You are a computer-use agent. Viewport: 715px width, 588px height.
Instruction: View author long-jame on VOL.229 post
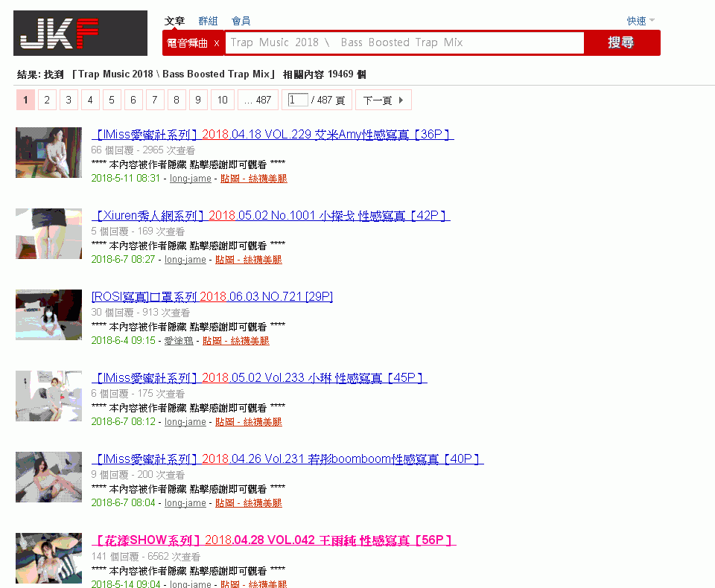[x=191, y=179]
